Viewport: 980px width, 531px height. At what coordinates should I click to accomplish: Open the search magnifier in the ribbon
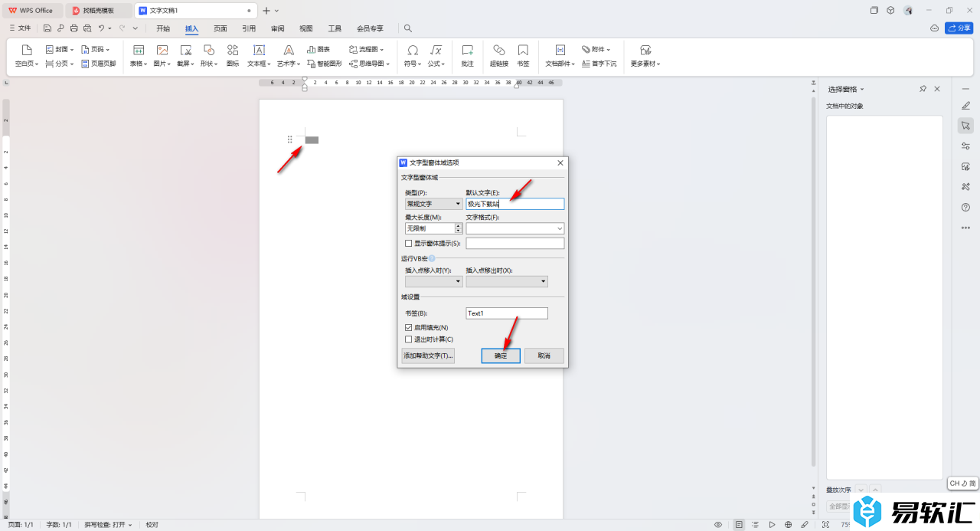[x=408, y=28]
